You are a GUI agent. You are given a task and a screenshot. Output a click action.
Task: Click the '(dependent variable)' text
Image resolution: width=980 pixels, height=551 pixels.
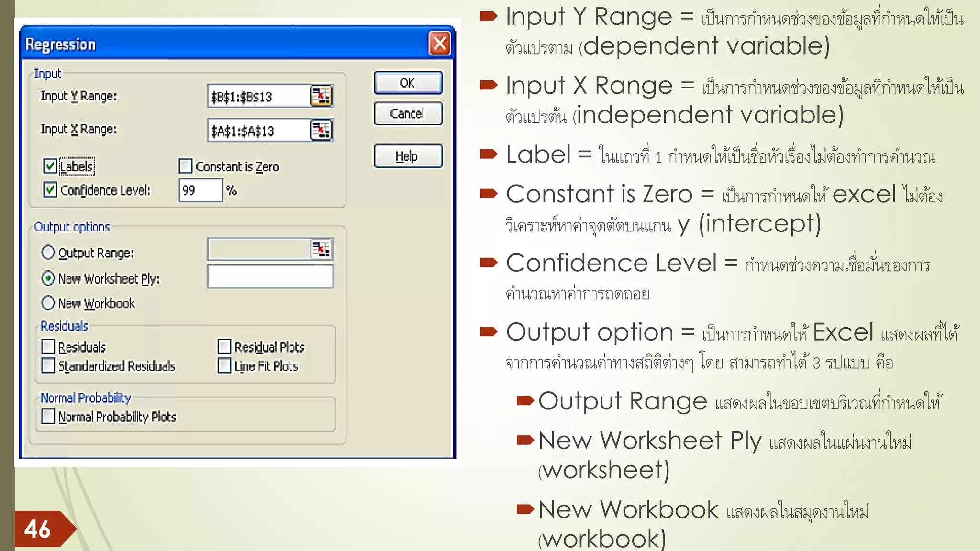(x=704, y=46)
